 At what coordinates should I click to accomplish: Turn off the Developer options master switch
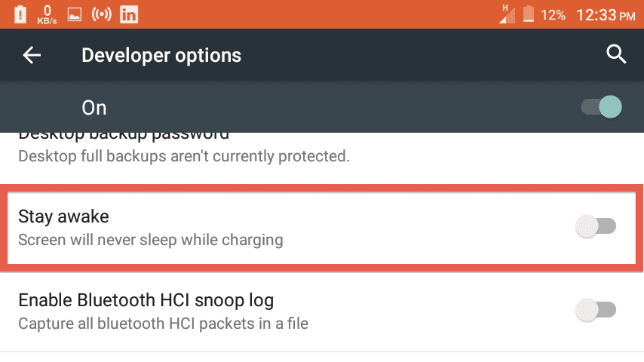point(601,107)
